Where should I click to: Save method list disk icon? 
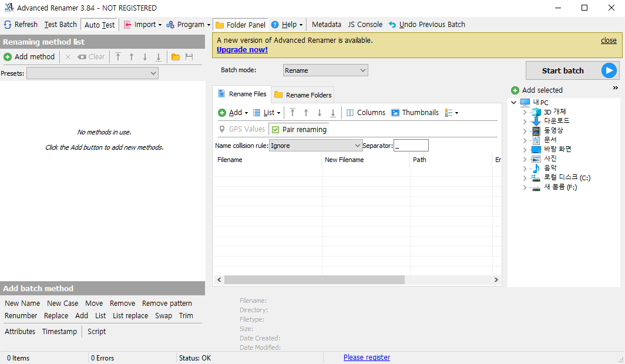coord(189,57)
